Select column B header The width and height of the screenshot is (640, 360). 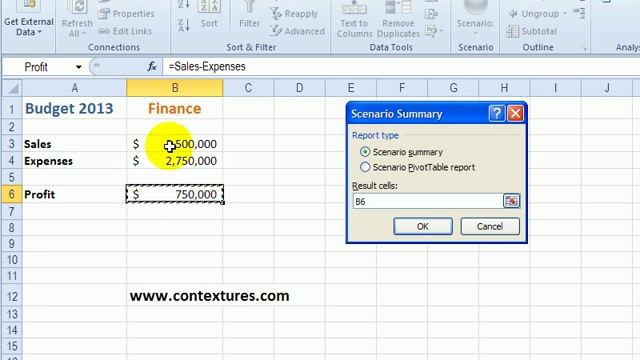[175, 88]
